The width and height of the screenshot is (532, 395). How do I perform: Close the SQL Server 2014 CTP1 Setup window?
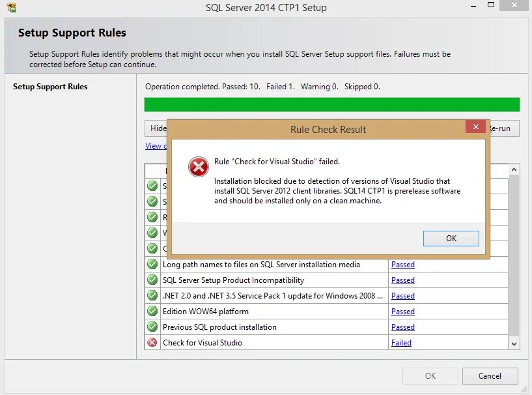tap(514, 5)
